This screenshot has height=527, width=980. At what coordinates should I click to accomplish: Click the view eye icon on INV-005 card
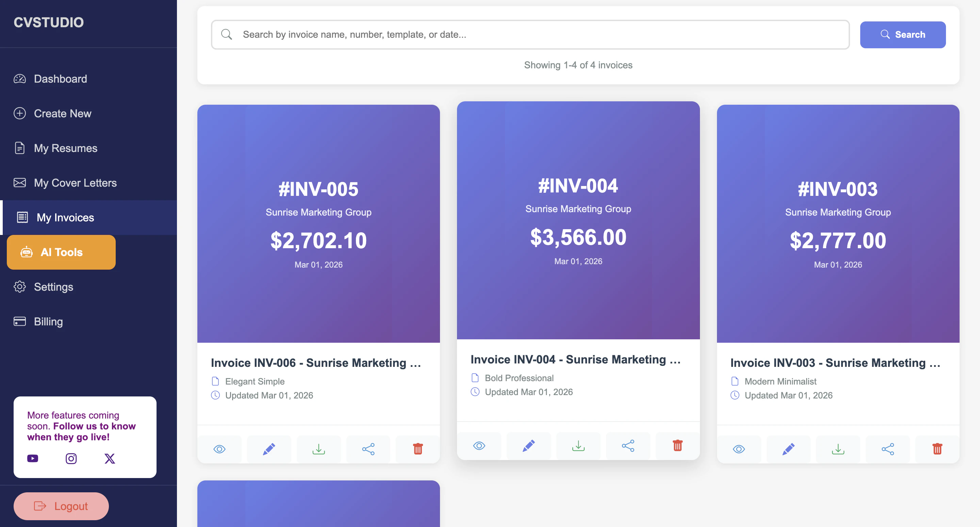coord(219,449)
